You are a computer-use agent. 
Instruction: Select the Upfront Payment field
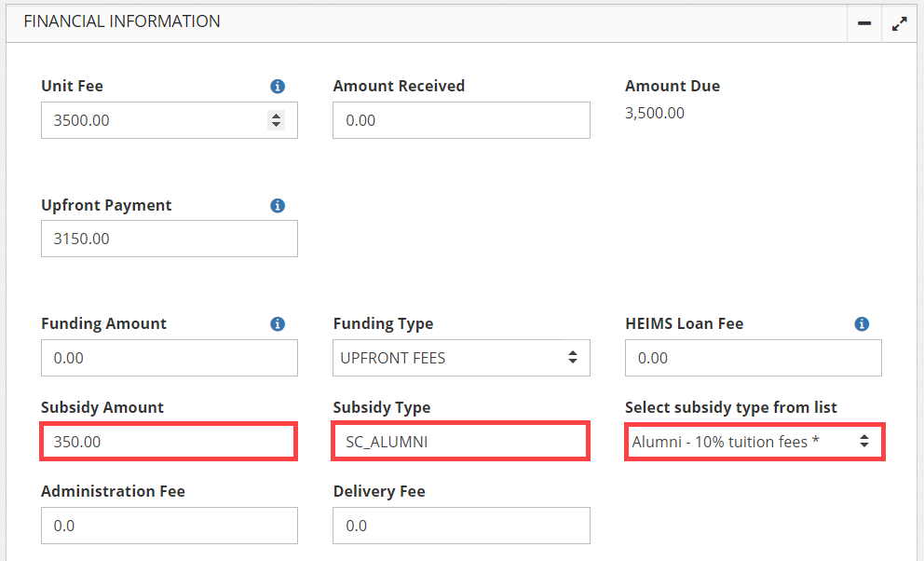pos(169,239)
